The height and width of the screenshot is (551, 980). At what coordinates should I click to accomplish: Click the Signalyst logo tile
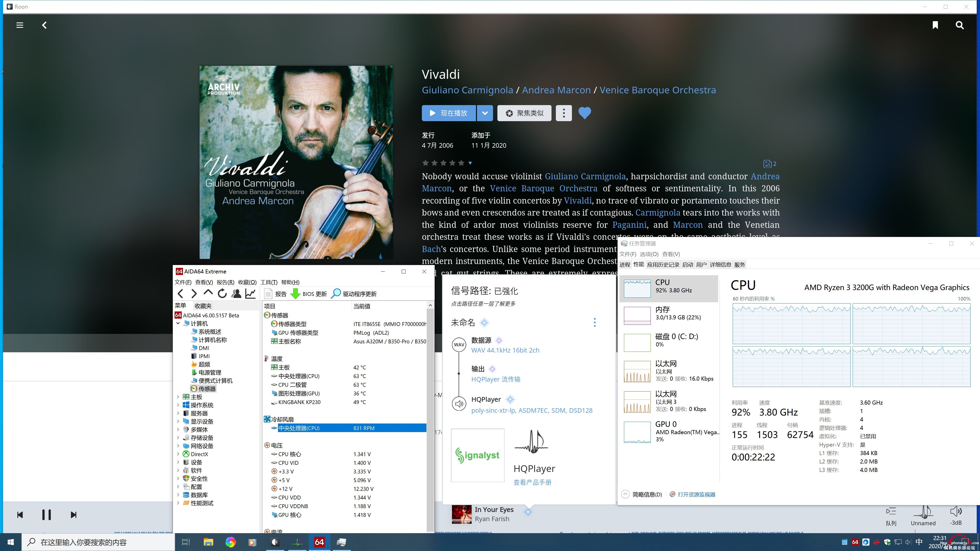tap(477, 455)
